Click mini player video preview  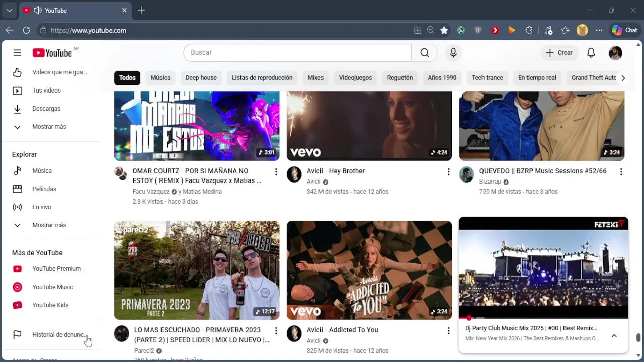coord(543,267)
